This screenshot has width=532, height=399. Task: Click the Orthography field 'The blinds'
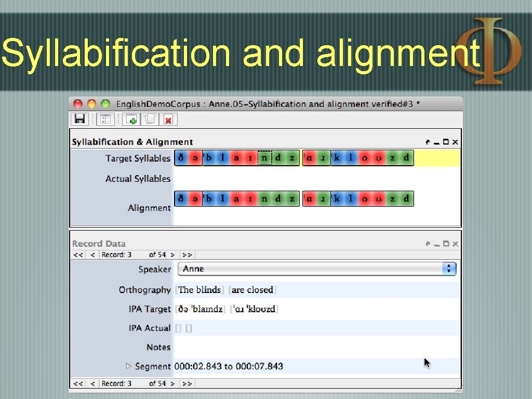[199, 290]
